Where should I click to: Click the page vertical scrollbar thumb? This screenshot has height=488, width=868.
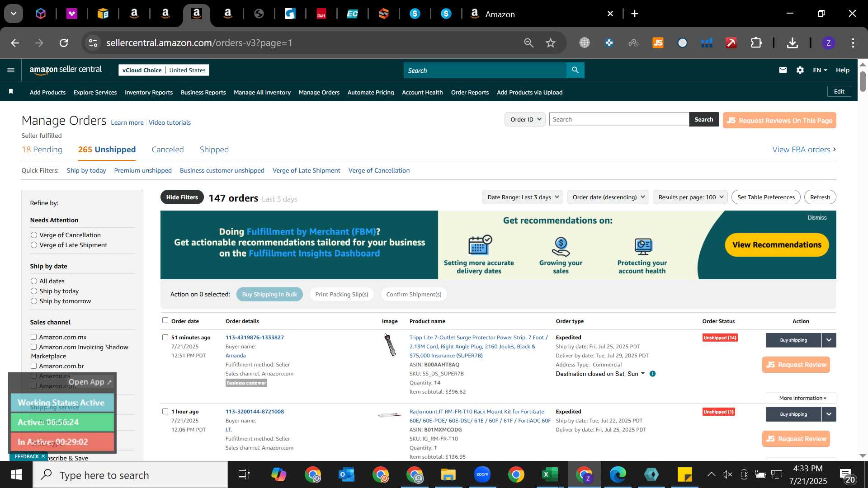[x=863, y=81]
